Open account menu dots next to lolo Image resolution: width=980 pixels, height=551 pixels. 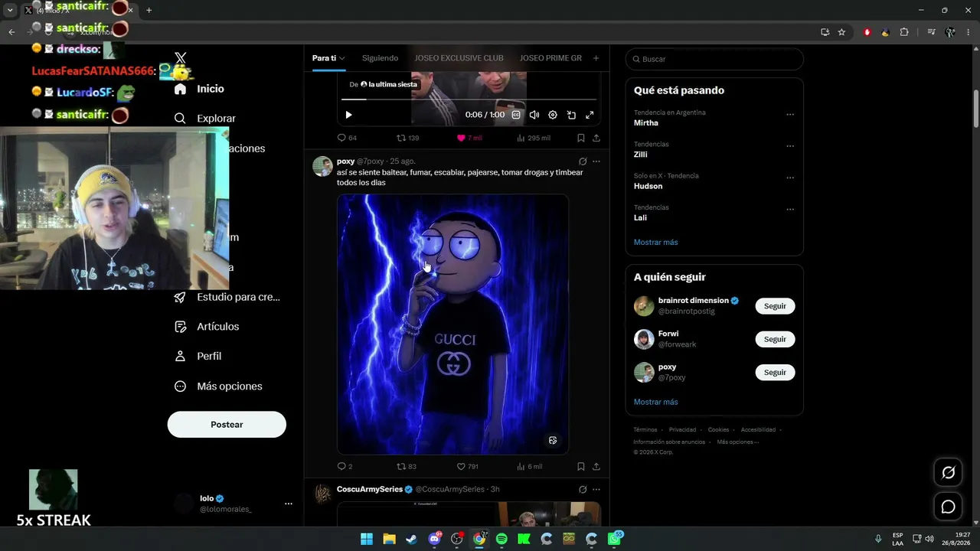[x=289, y=504]
